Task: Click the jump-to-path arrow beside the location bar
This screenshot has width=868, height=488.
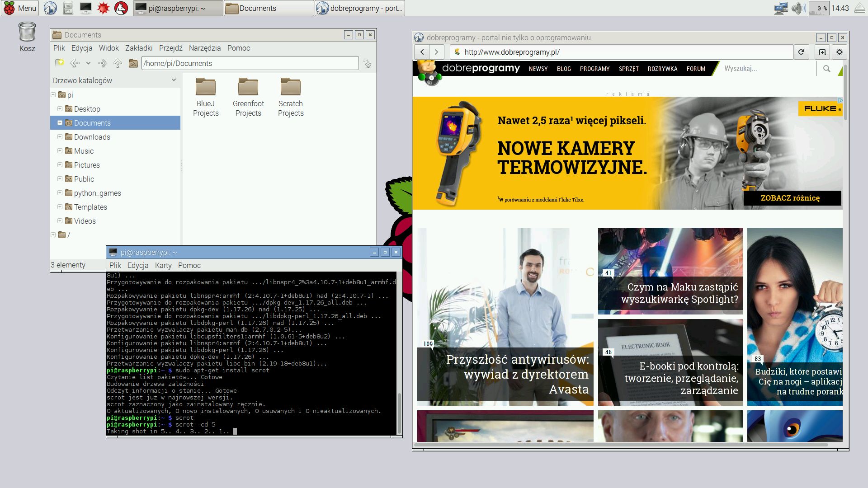Action: point(368,64)
